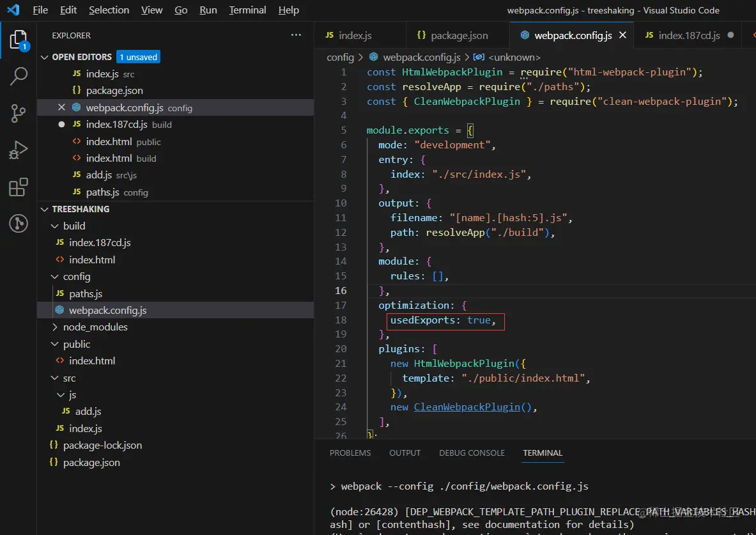Open the Help menu
The height and width of the screenshot is (535, 756).
tap(288, 10)
